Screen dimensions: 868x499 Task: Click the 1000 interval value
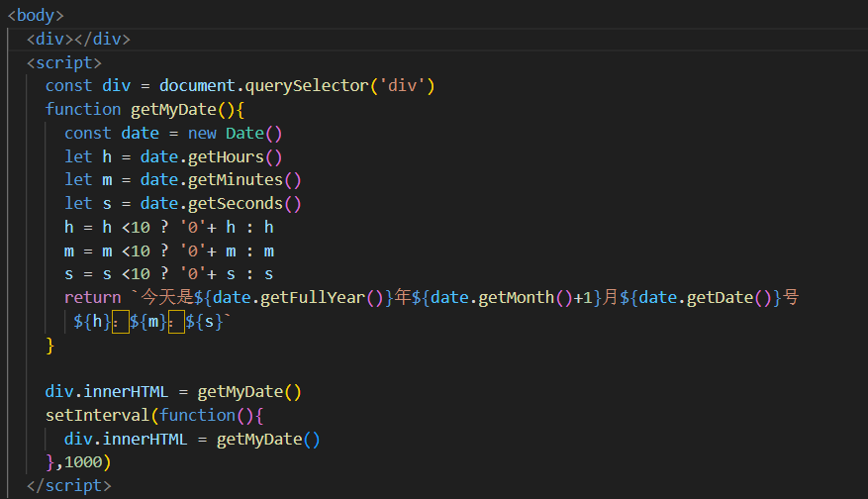pos(83,462)
